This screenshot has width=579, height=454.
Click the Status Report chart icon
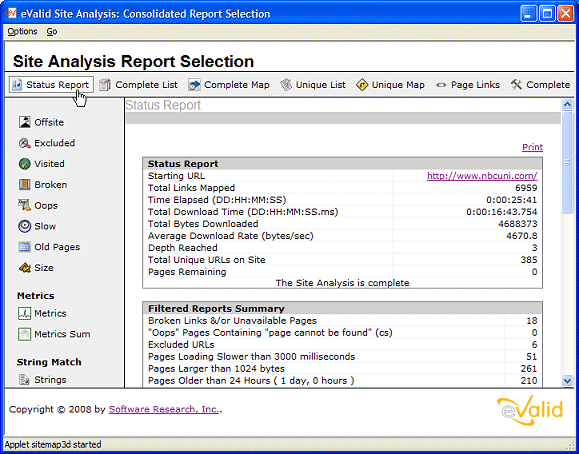[17, 85]
